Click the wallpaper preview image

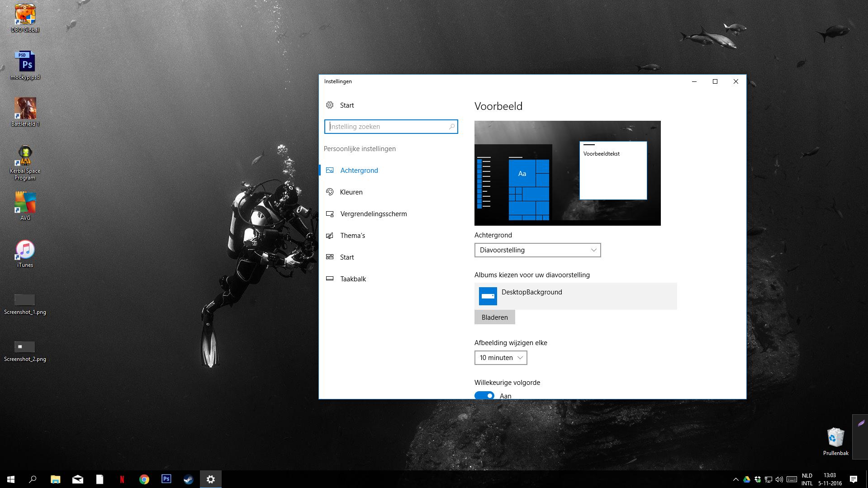tap(567, 173)
